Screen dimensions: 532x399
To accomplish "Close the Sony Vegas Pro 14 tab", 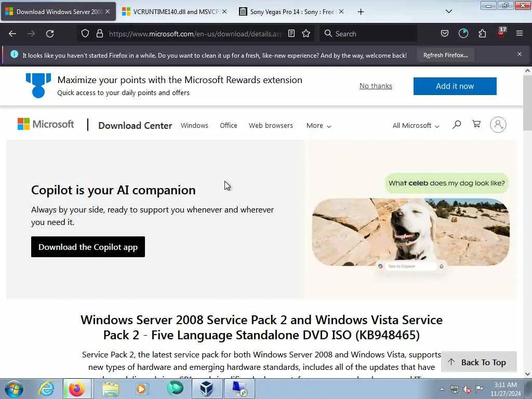I will [341, 11].
